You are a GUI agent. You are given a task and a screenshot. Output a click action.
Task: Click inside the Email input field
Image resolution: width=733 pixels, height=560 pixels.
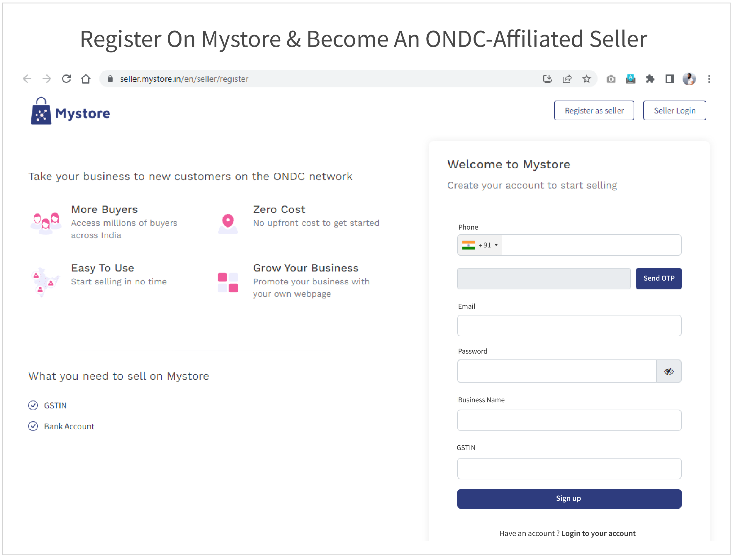569,326
